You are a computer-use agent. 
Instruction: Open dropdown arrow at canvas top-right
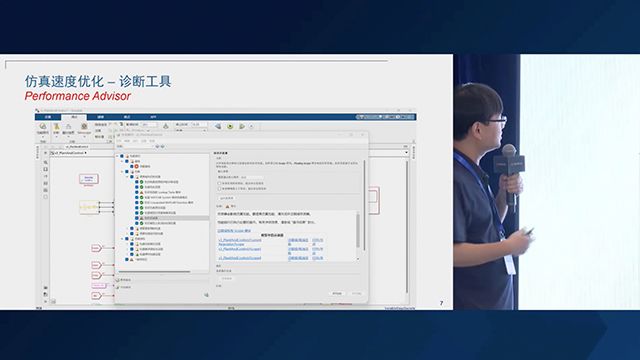pyautogui.click(x=406, y=153)
